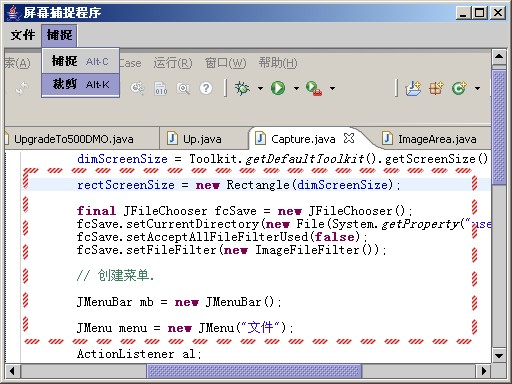Screen dimensions: 512x384
Task: Close the Capture.java editor tab
Action: [349, 138]
